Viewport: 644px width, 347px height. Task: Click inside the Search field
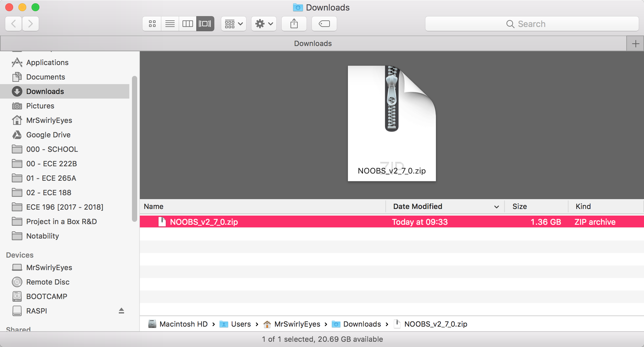click(x=532, y=24)
